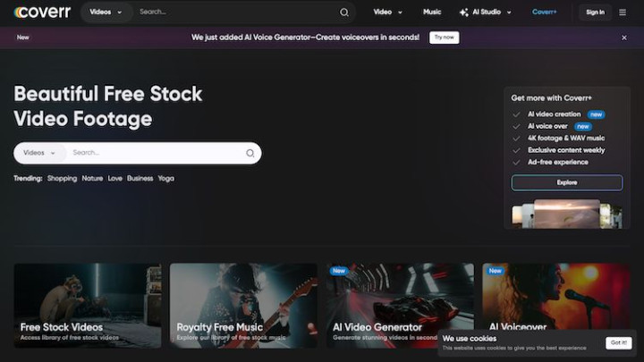Click the '4K footage & WAV music' text
This screenshot has height=362, width=644.
tap(566, 139)
